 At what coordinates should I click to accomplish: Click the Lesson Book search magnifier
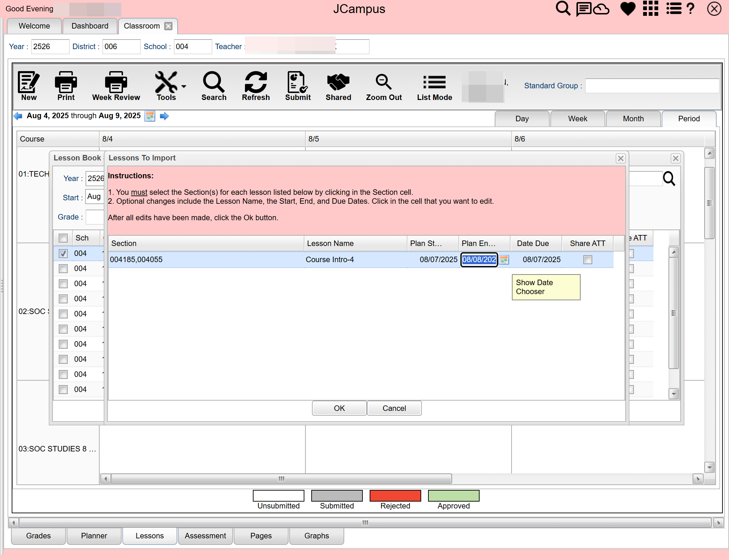(x=669, y=179)
